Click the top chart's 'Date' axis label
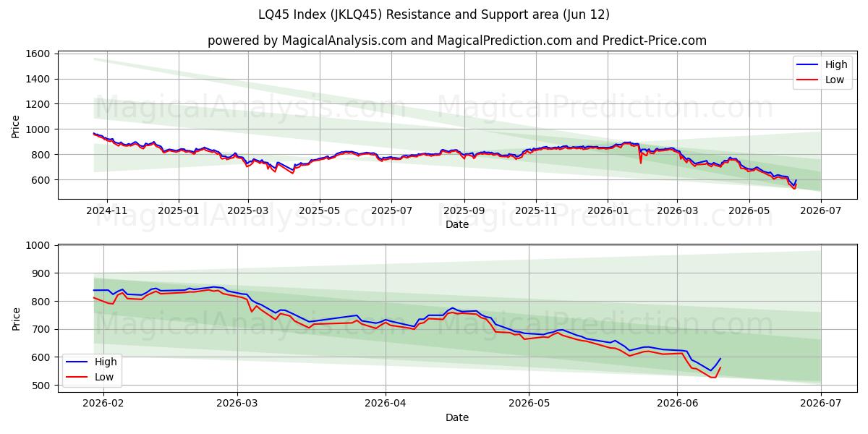 tap(457, 224)
